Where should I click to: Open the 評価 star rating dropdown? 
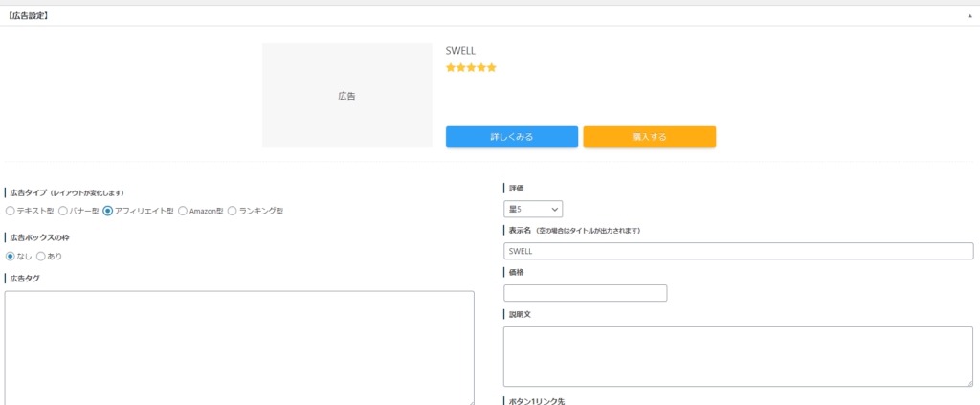click(x=533, y=209)
